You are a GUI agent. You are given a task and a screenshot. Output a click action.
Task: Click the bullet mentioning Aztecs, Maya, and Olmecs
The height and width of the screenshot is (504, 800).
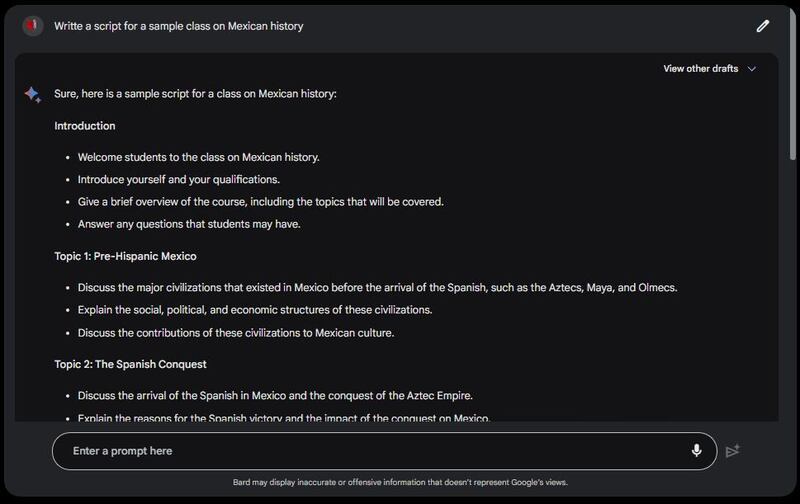[377, 287]
